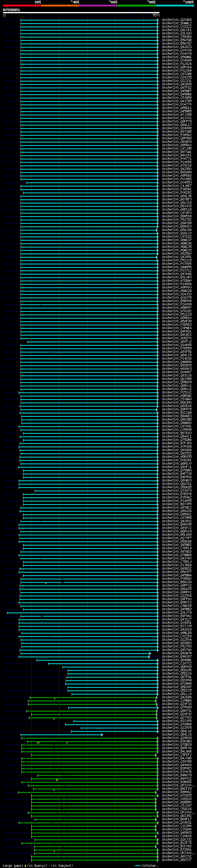Click the purple ~60% identity legend segment
This screenshot has height=868, width=197.
point(98,6)
